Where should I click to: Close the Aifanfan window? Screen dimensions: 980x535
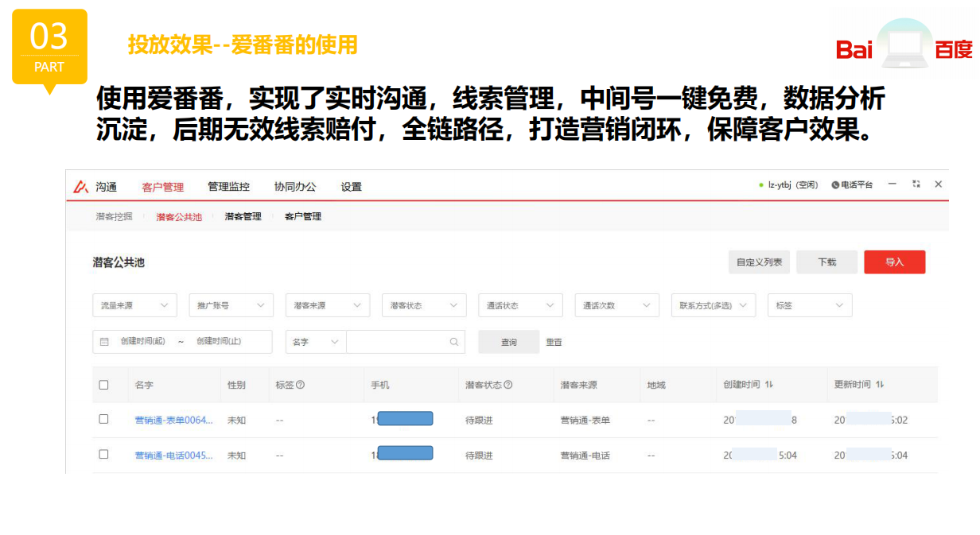click(x=939, y=184)
